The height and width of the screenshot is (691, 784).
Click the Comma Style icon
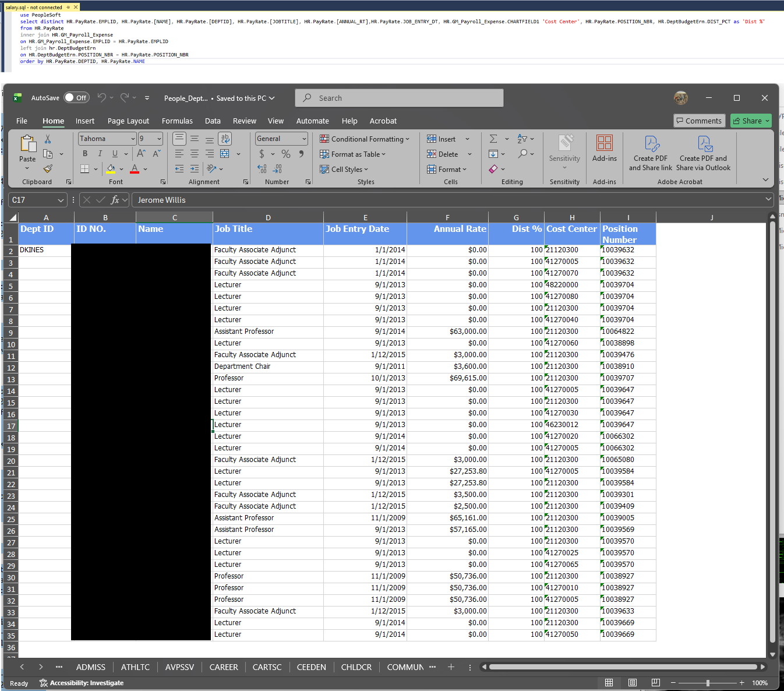301,154
